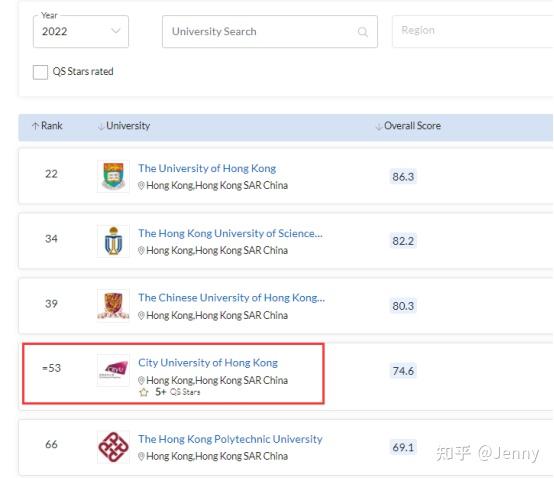Click the rank 34 cell
The height and width of the screenshot is (478, 554).
pyautogui.click(x=51, y=239)
